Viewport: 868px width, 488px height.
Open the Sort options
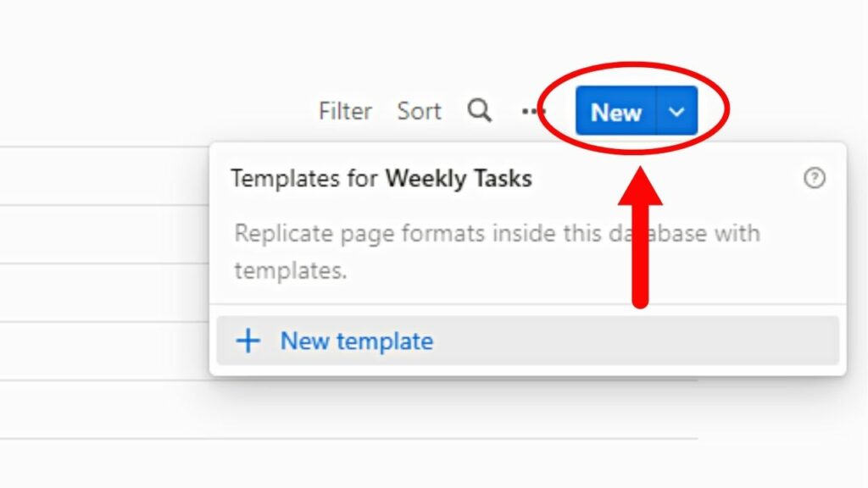[419, 111]
